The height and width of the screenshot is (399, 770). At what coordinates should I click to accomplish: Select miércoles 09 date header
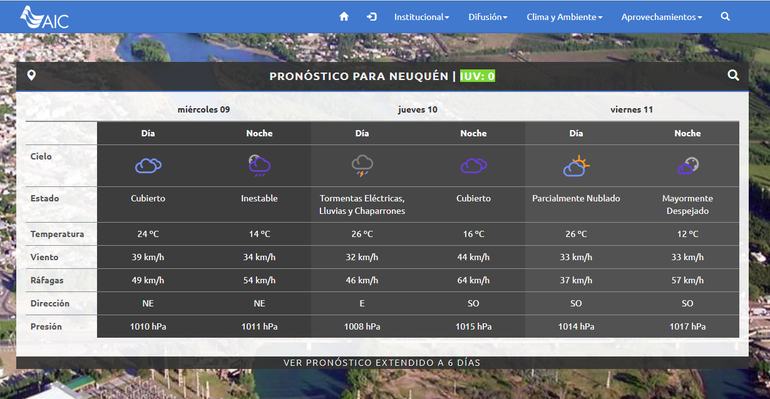(204, 109)
